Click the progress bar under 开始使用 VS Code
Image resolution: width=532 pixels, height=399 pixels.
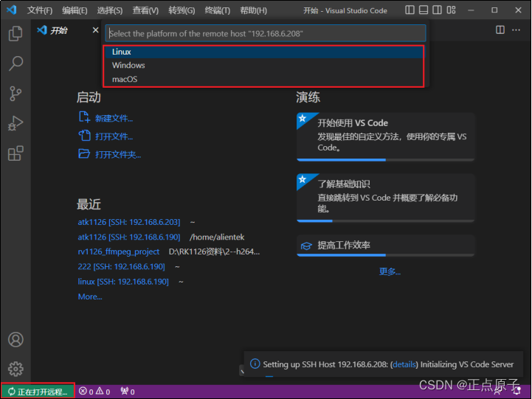[x=385, y=159]
